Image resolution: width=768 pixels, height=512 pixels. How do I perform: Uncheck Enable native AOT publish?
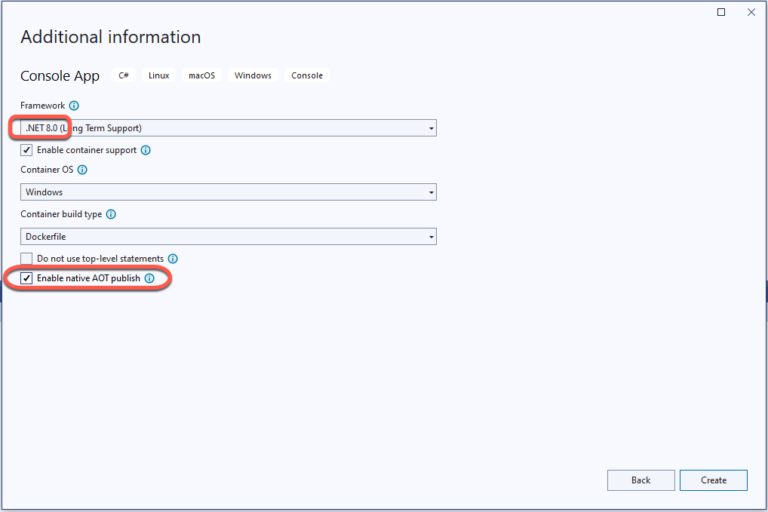pos(27,278)
